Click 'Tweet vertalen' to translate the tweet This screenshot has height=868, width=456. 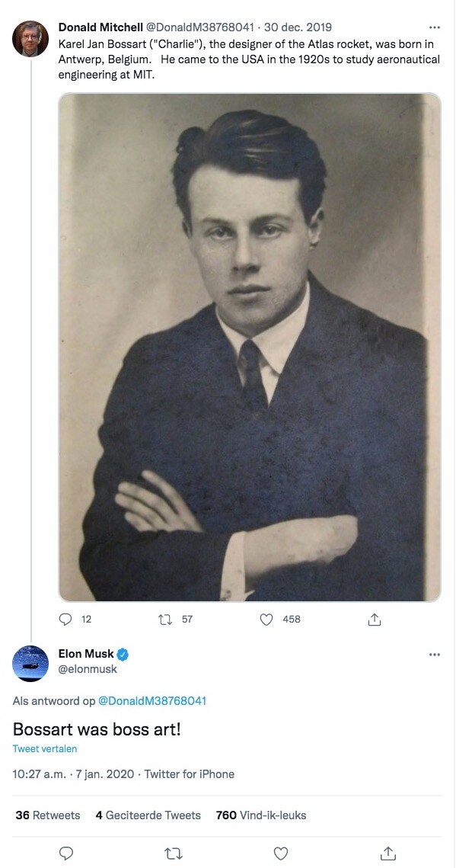click(43, 748)
